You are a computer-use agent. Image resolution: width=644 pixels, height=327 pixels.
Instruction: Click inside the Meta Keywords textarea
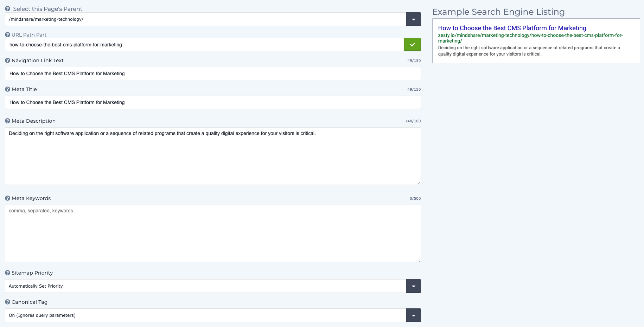pos(213,233)
